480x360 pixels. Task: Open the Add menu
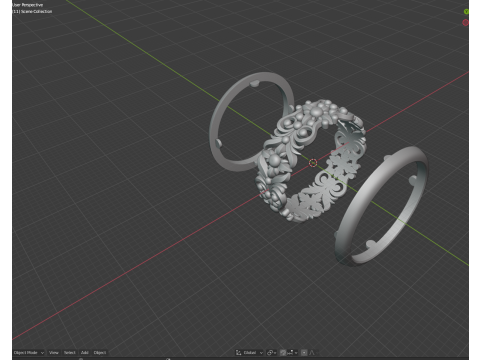(85, 352)
